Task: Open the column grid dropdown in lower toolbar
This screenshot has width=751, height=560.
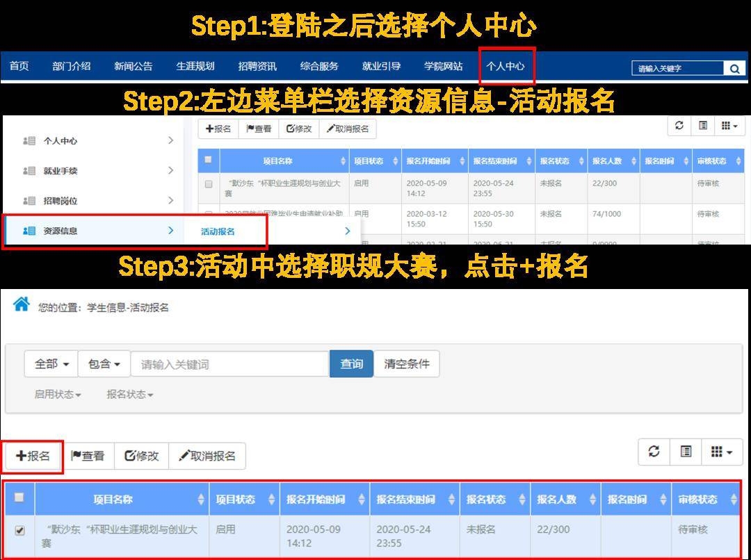Action: coord(722,452)
